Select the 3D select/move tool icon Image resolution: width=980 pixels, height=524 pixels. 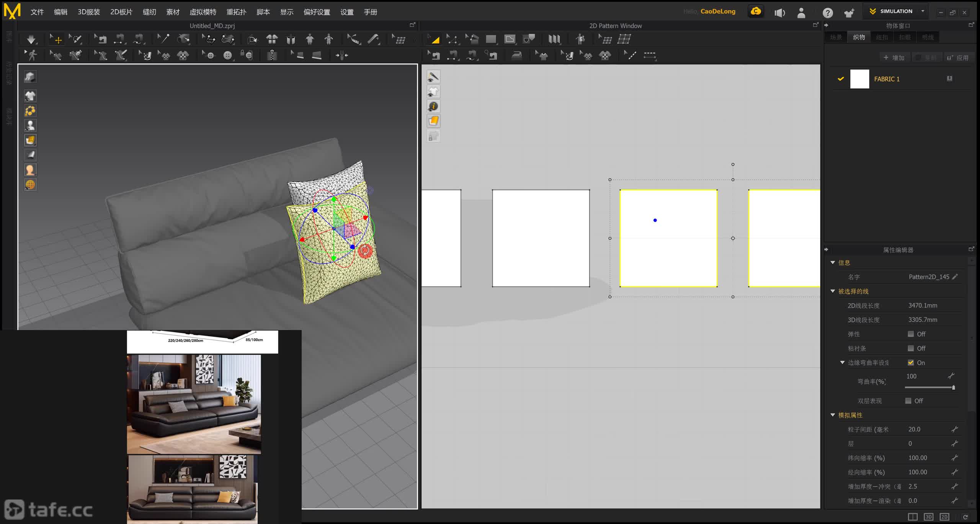56,39
